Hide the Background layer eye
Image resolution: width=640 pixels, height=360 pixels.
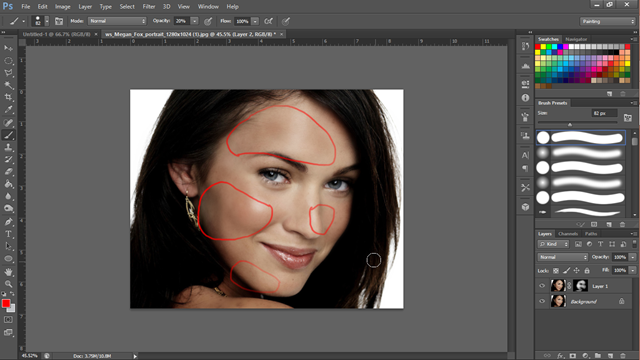pos(542,301)
